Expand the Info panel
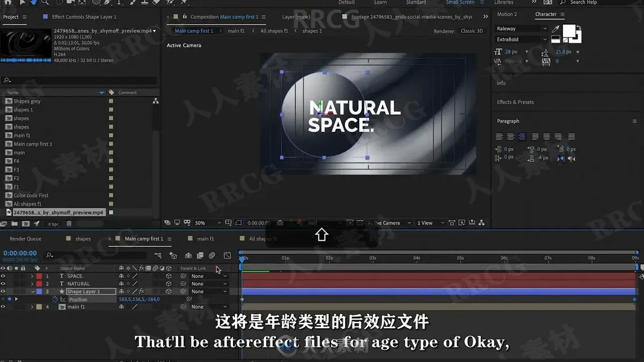The width and height of the screenshot is (644, 362). [501, 83]
